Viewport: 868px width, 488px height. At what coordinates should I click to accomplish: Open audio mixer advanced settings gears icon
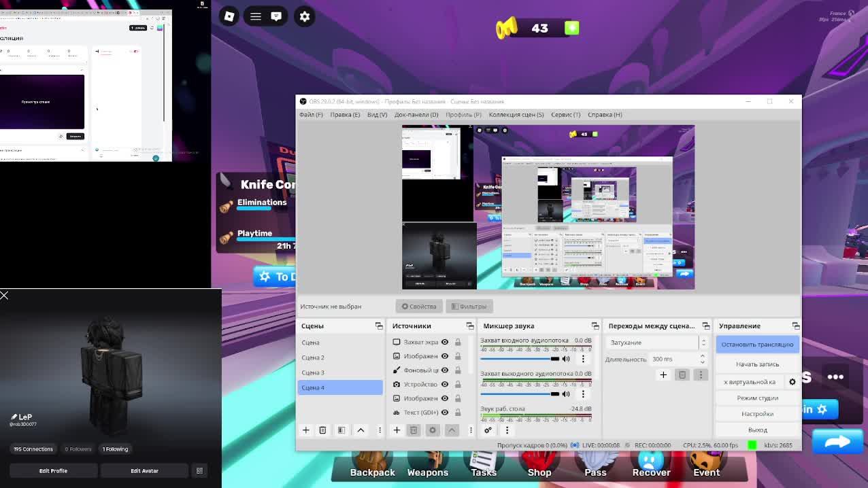click(488, 430)
